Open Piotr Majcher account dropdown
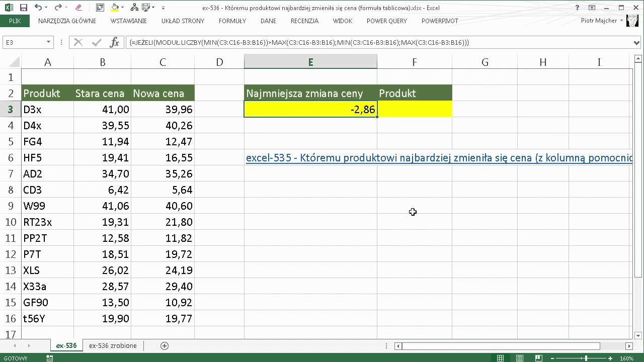 (x=622, y=21)
